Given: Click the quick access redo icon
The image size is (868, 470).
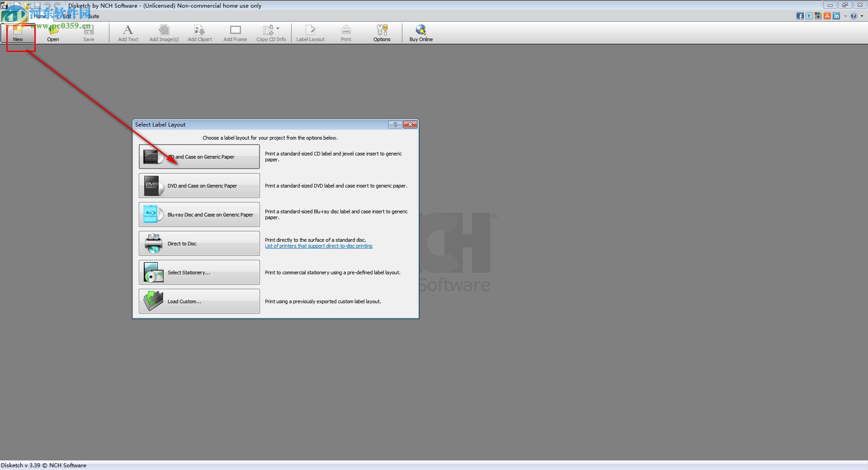Looking at the screenshot, I should (x=58, y=5).
